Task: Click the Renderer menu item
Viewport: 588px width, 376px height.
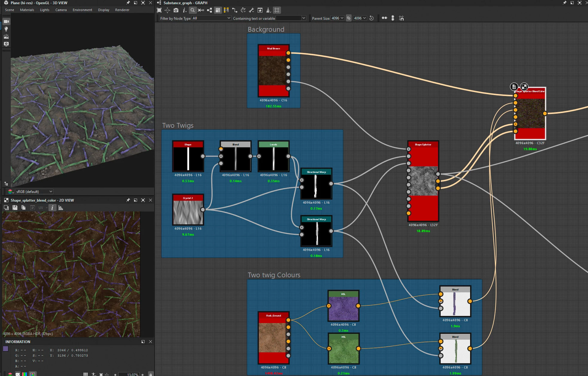Action: tap(122, 10)
